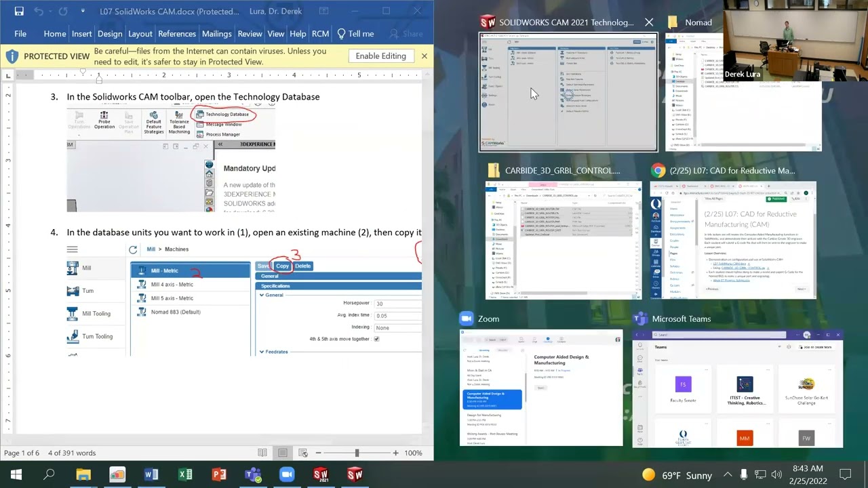Open the Review ribbon tab

pyautogui.click(x=250, y=34)
